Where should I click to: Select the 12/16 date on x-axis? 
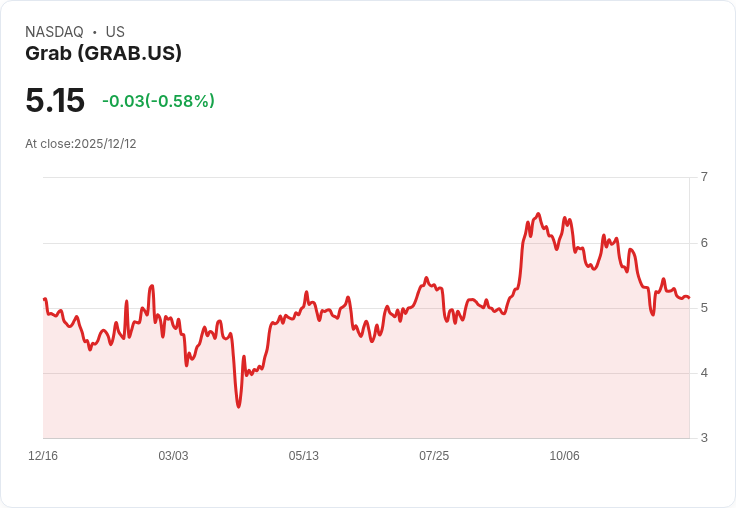43,456
